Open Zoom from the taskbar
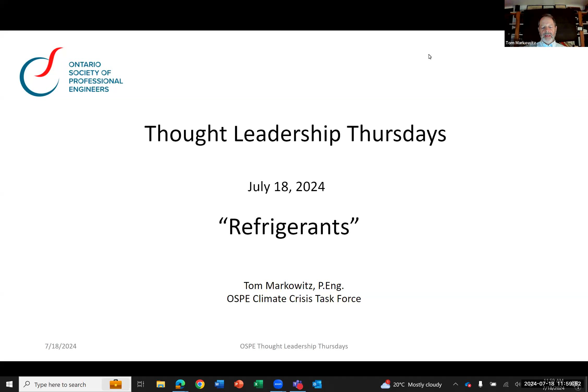Image resolution: width=588 pixels, height=392 pixels. point(278,384)
